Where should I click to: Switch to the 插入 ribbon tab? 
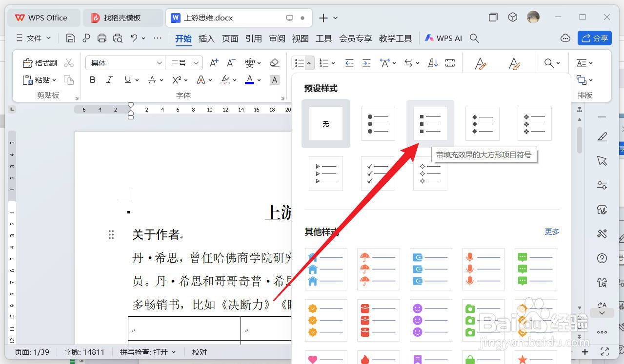(206, 38)
